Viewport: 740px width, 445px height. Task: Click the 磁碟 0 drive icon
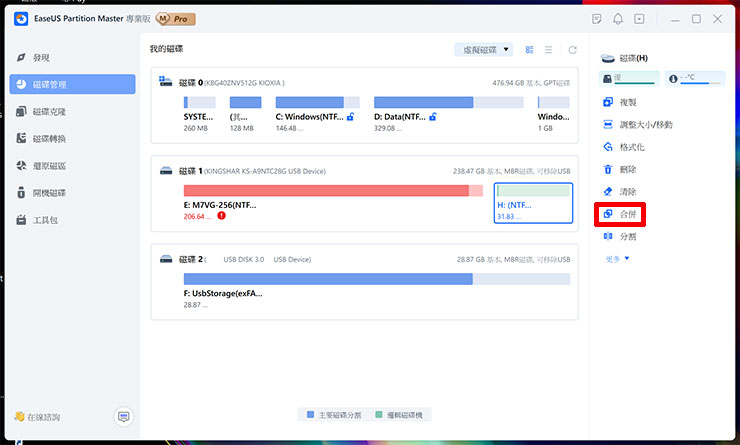click(x=166, y=81)
